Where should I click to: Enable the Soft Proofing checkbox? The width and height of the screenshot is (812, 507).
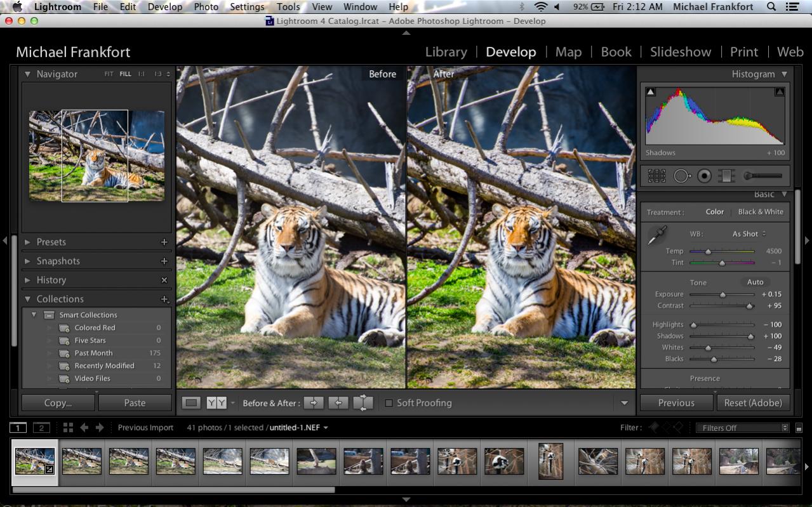click(x=389, y=403)
